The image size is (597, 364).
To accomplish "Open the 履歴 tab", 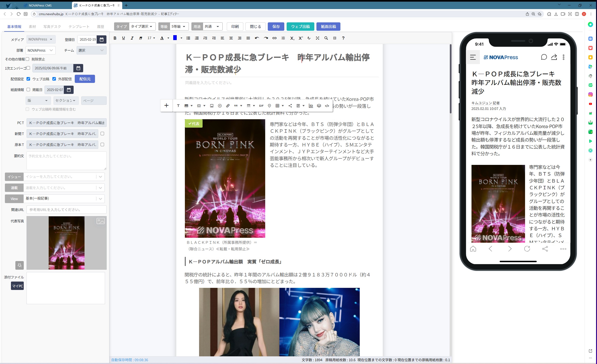I will click(x=100, y=27).
